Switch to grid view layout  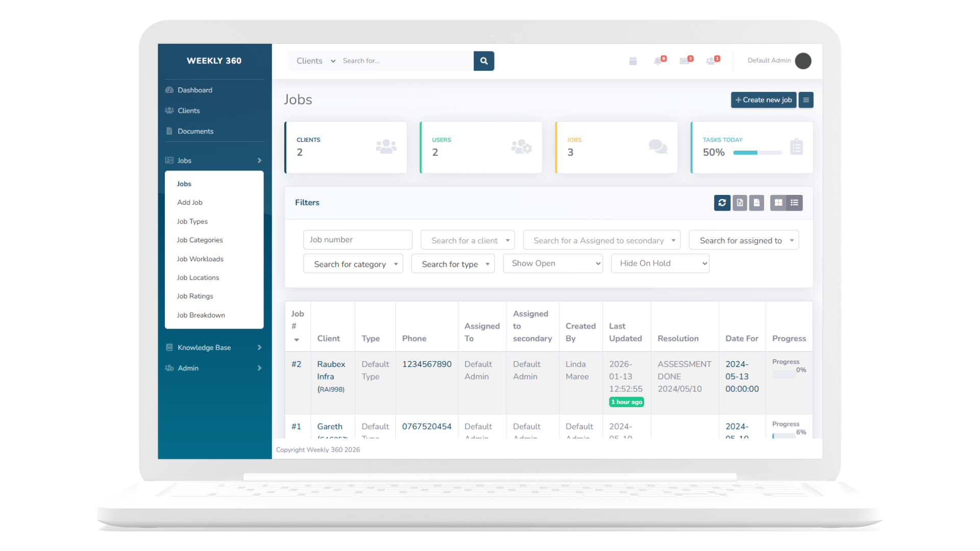coord(778,203)
